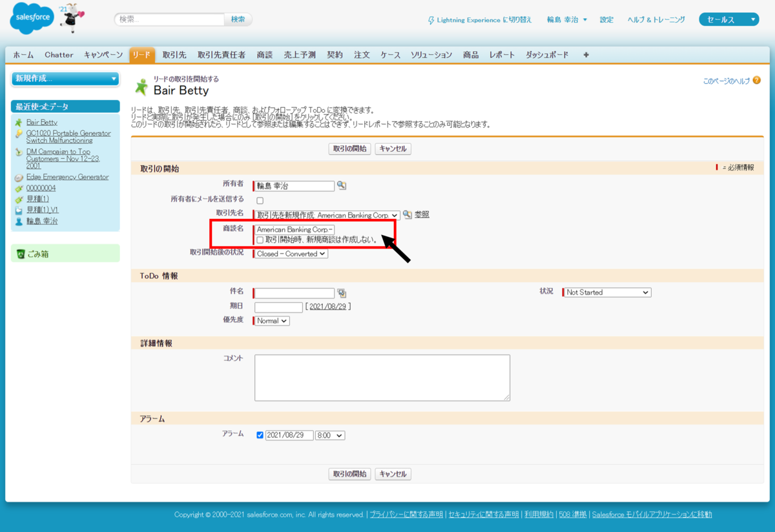The width and height of the screenshot is (775, 532).
Task: Open the キャンペーン tab
Action: pos(103,55)
